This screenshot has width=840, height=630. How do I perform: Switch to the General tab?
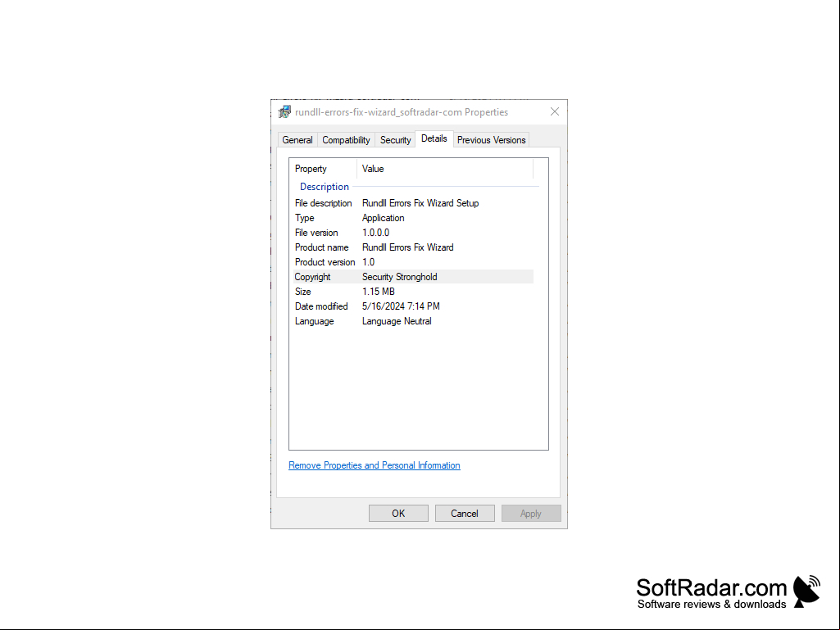pyautogui.click(x=297, y=140)
